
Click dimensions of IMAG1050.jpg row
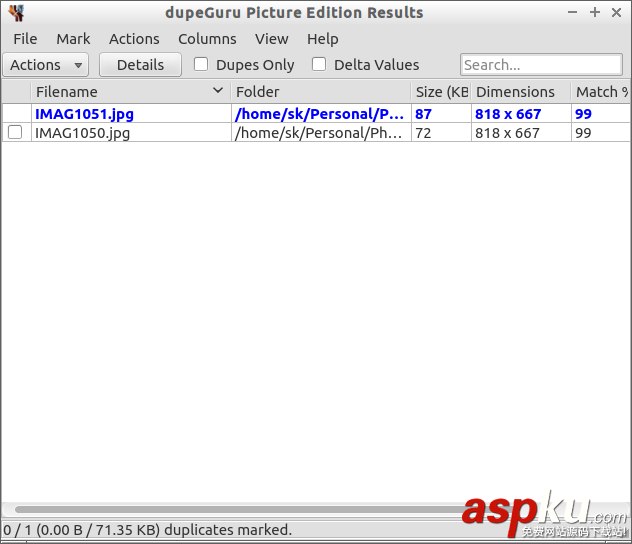[x=507, y=133]
